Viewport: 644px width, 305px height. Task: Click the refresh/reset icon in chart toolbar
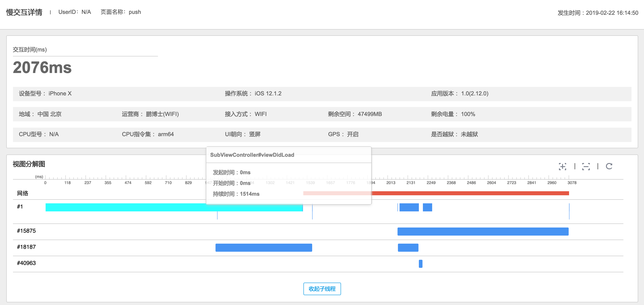click(x=609, y=166)
